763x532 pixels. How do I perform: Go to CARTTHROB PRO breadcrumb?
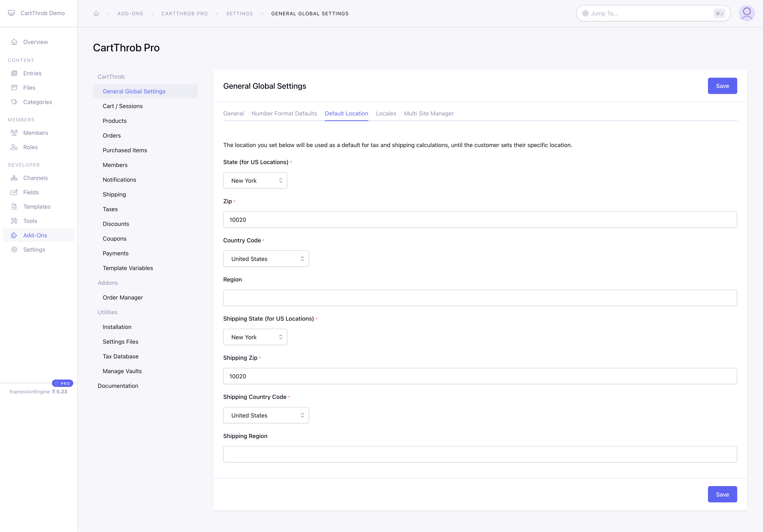[x=184, y=14]
